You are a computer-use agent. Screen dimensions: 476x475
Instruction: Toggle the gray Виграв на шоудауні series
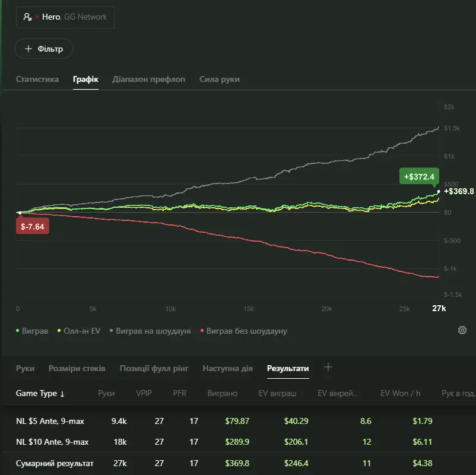coord(150,331)
